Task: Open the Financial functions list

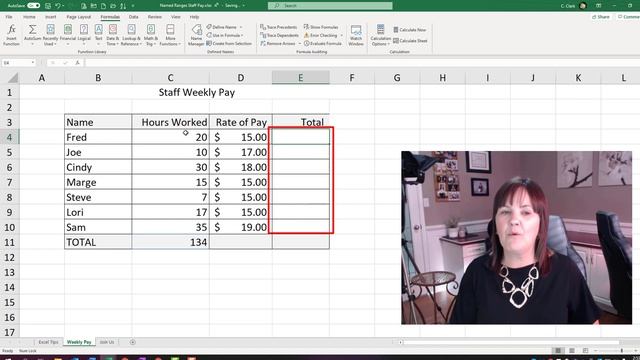Action: click(x=68, y=35)
